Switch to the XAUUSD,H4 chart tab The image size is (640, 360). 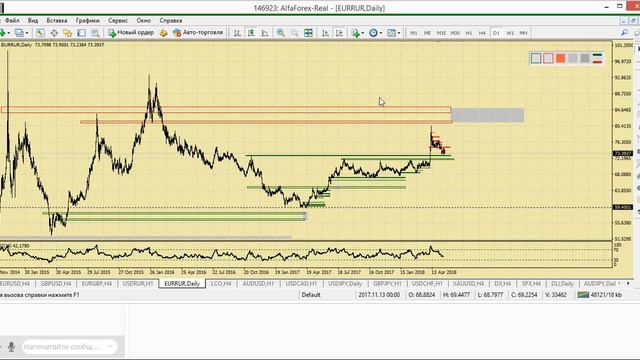click(469, 283)
